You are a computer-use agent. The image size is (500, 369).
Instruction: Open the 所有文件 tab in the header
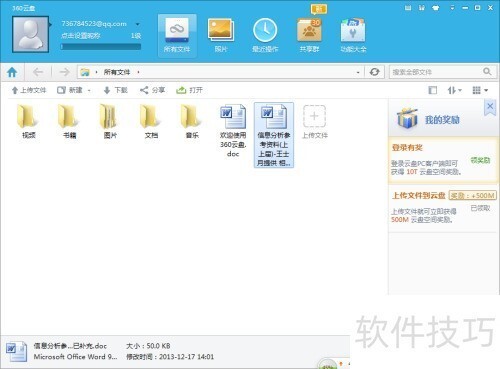coord(177,36)
